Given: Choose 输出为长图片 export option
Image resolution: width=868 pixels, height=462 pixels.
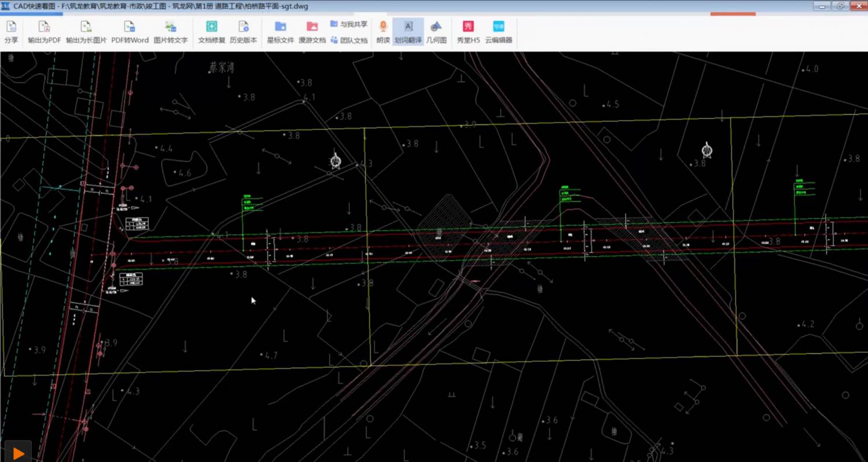Looking at the screenshot, I should (x=86, y=32).
